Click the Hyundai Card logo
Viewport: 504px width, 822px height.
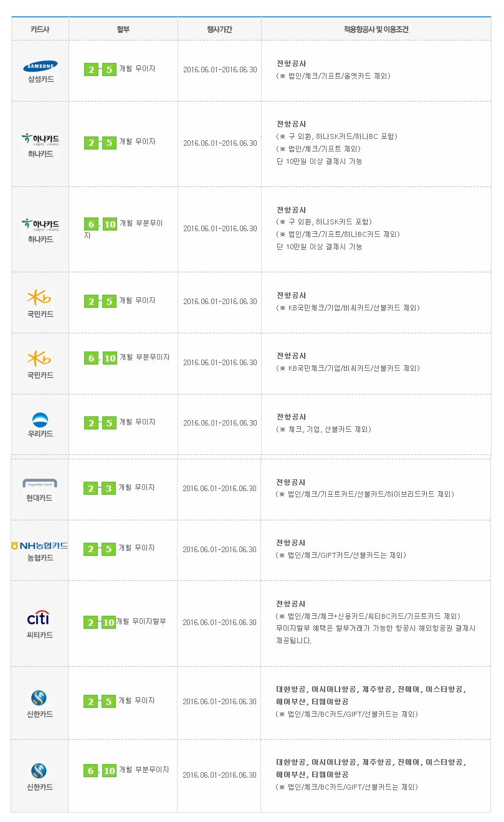pyautogui.click(x=40, y=484)
